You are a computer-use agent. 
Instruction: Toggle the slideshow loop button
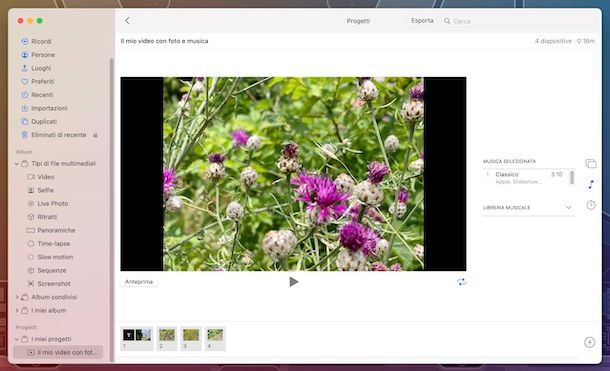(x=461, y=282)
